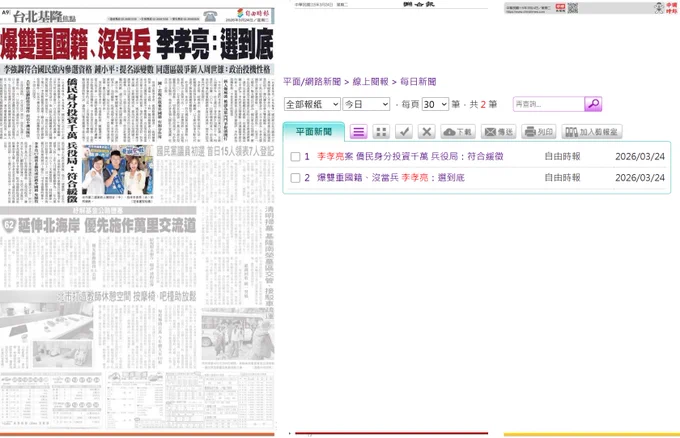Image resolution: width=680 pixels, height=438 pixels.
Task: Click the 2026/03/24 date in row 2
Action: pos(640,177)
